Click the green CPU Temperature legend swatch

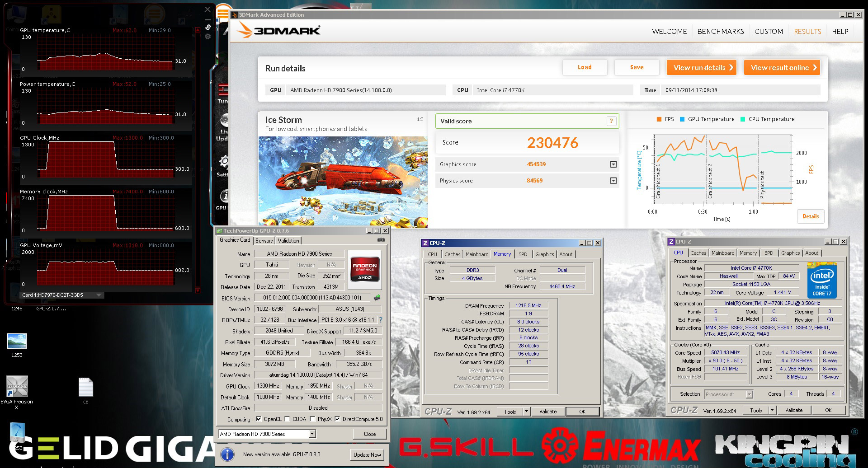pyautogui.click(x=743, y=119)
